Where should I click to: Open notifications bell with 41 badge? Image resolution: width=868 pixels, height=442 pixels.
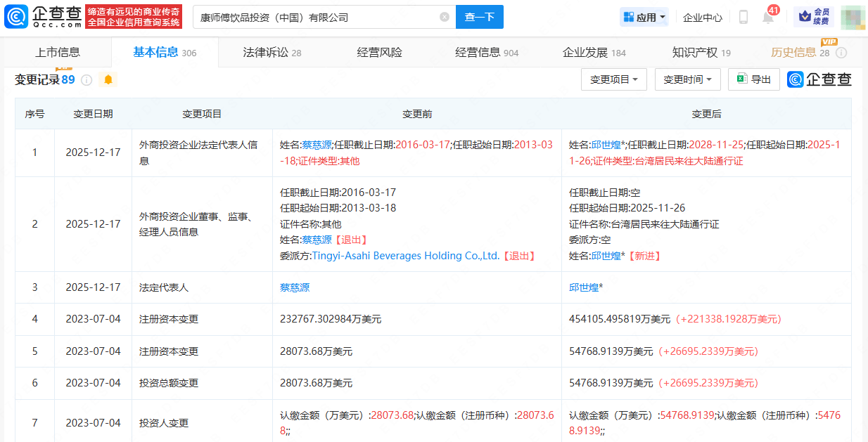click(x=767, y=17)
